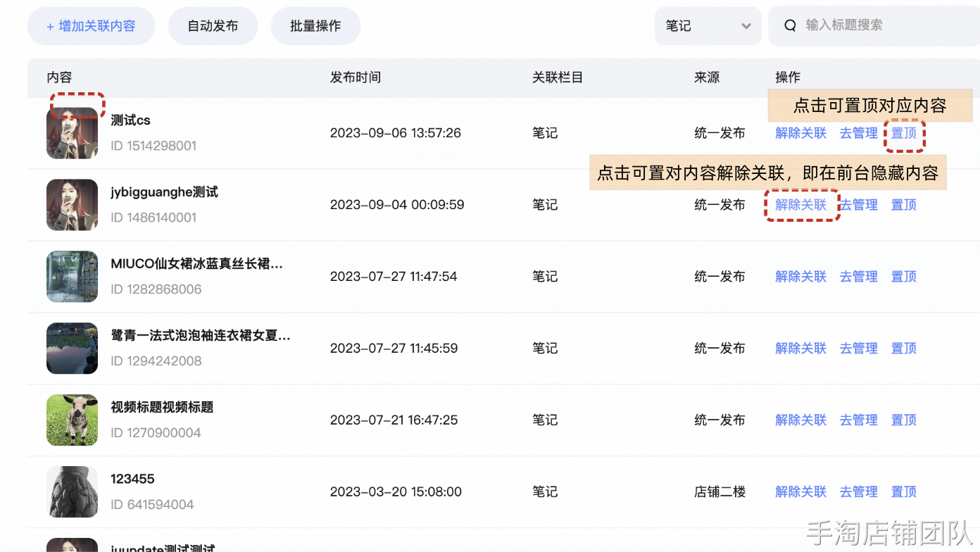Select title 鹭青一法式泡泡袖连衣裙女夏

pos(200,336)
